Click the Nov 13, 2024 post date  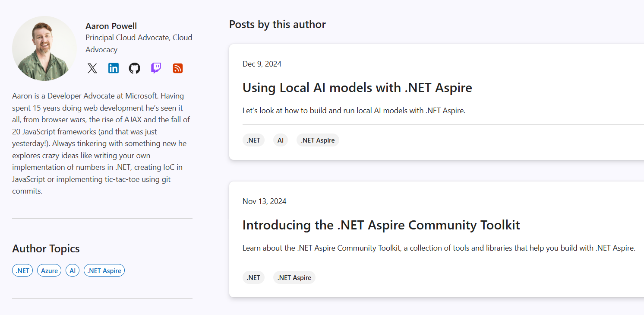(265, 201)
